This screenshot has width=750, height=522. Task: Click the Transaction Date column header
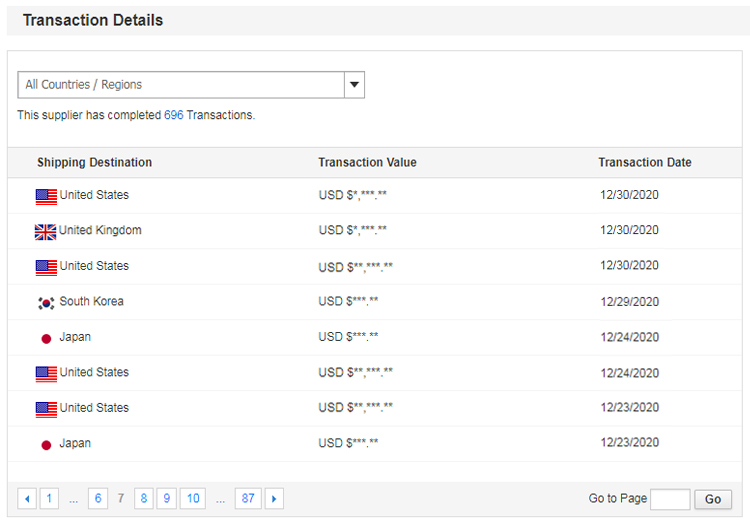(645, 163)
